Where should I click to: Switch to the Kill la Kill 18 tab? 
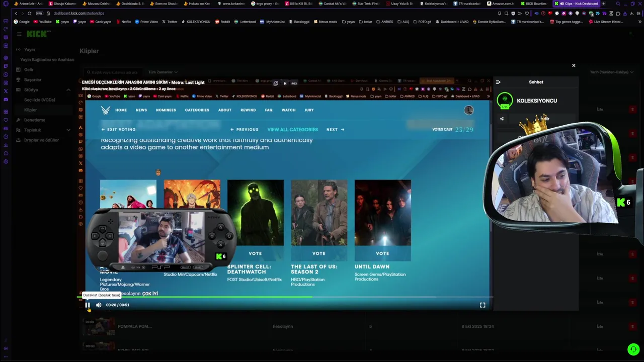[x=298, y=4]
